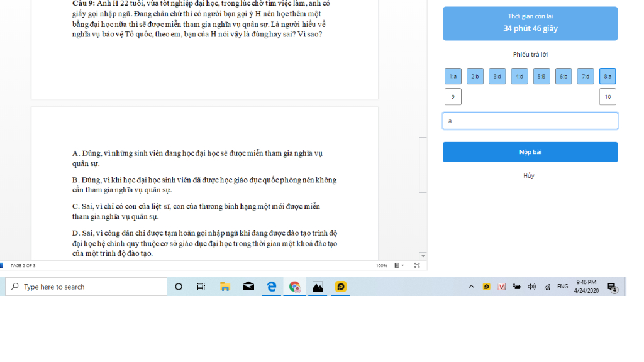Click the red V tray icon
The image size is (644, 362).
point(501,287)
